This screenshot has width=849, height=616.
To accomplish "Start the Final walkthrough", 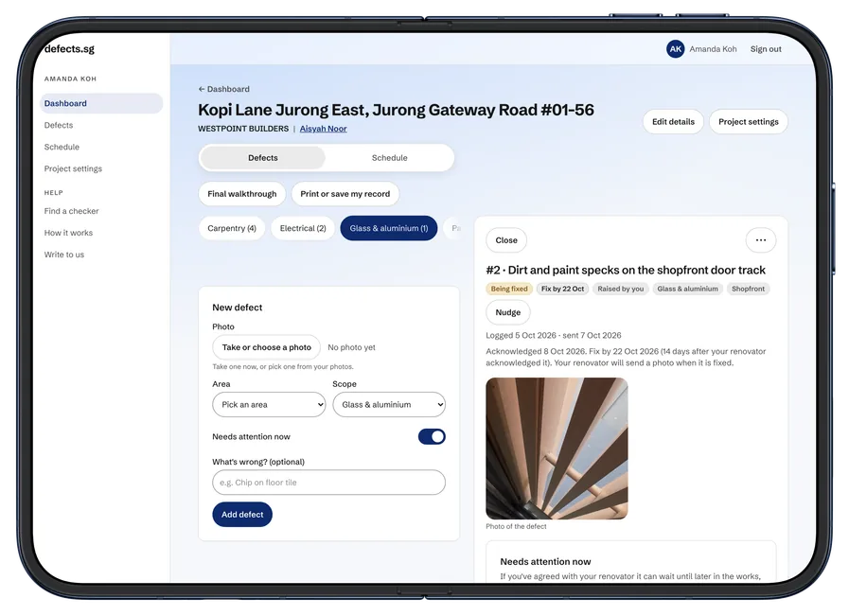I will pyautogui.click(x=242, y=194).
